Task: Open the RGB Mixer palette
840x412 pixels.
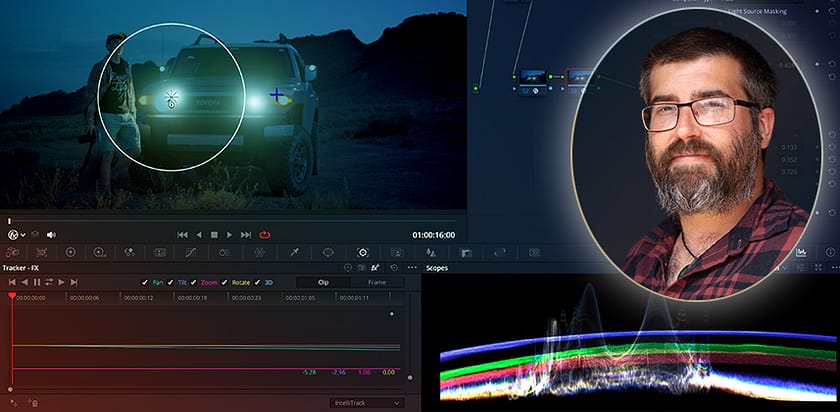Action: [129, 252]
